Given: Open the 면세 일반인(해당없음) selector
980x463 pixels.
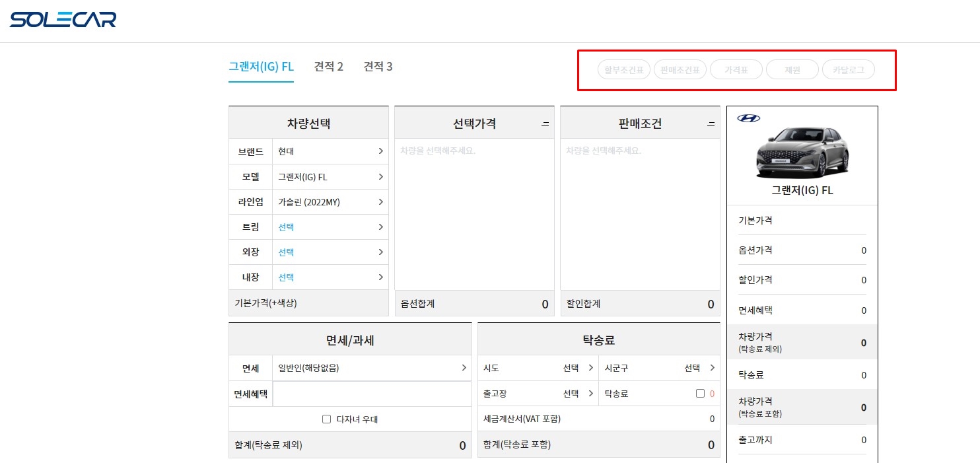Looking at the screenshot, I should (372, 368).
